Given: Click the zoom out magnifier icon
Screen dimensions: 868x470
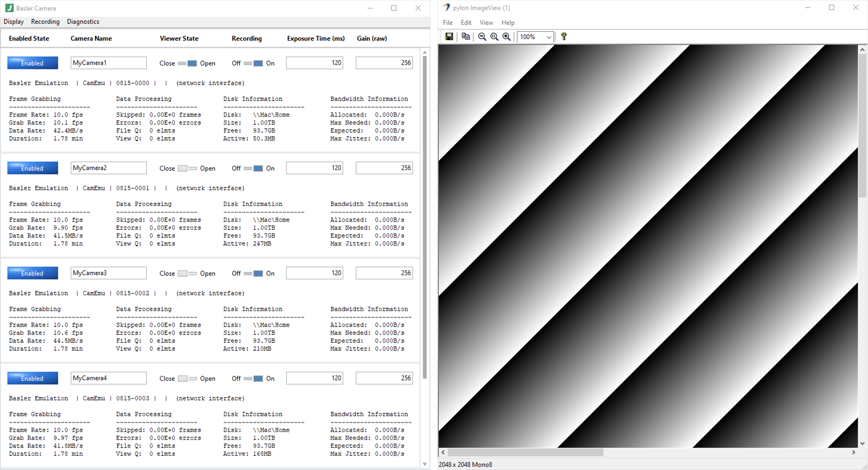Looking at the screenshot, I should tap(482, 37).
